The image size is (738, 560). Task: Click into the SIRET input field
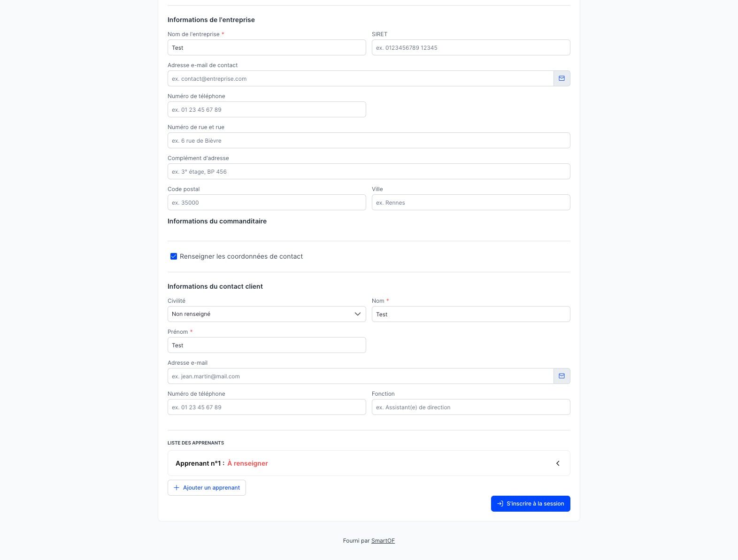471,47
